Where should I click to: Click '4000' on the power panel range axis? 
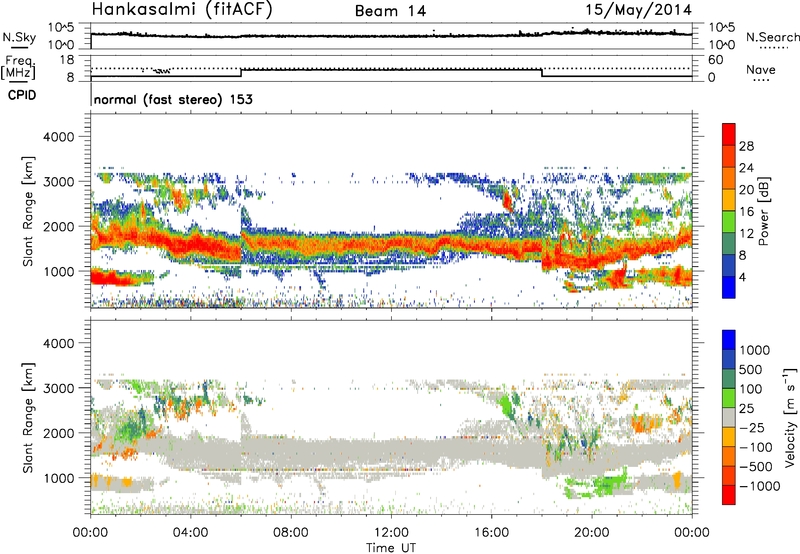[x=58, y=137]
